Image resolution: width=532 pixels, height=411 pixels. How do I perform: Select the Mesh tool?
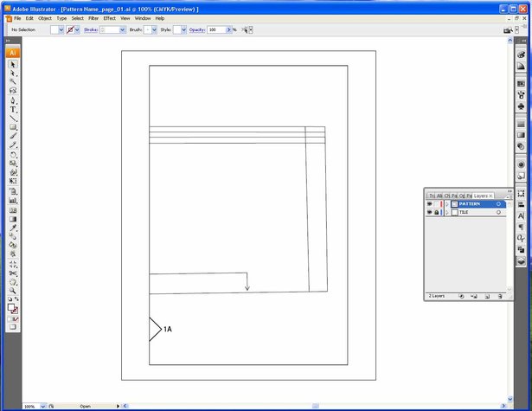(x=13, y=210)
